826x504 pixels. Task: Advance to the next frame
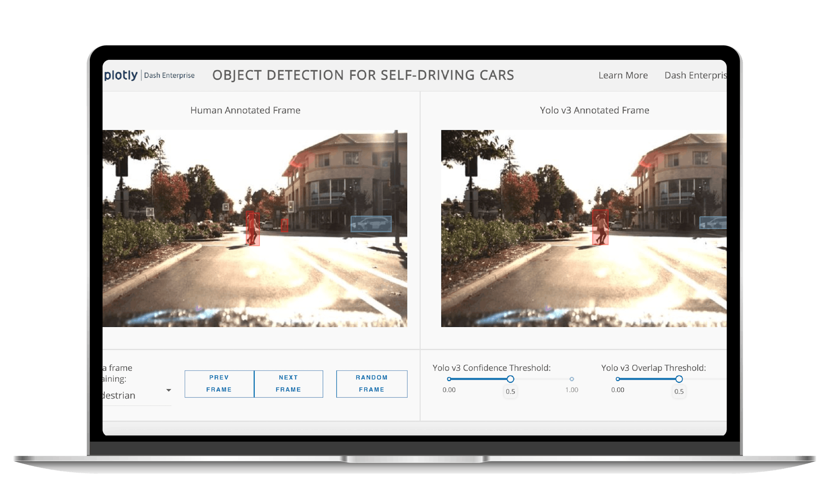pyautogui.click(x=288, y=384)
